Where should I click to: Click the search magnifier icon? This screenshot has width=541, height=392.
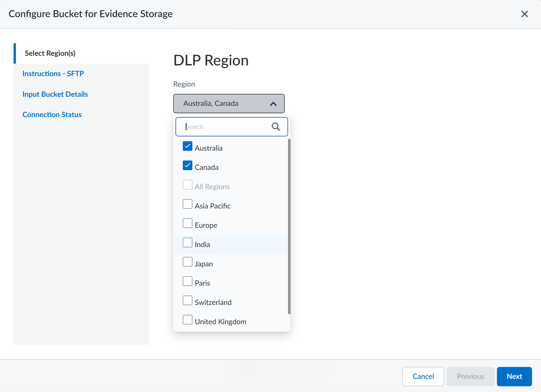click(x=275, y=126)
